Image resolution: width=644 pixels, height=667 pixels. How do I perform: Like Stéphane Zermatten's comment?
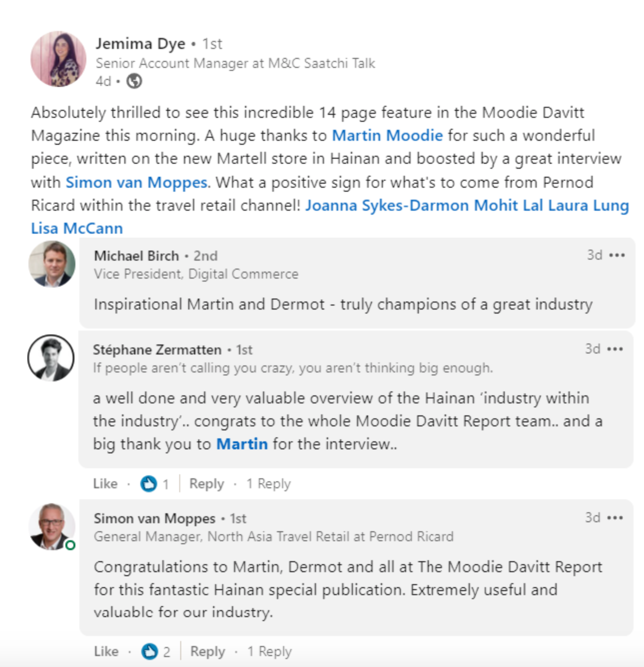coord(105,484)
